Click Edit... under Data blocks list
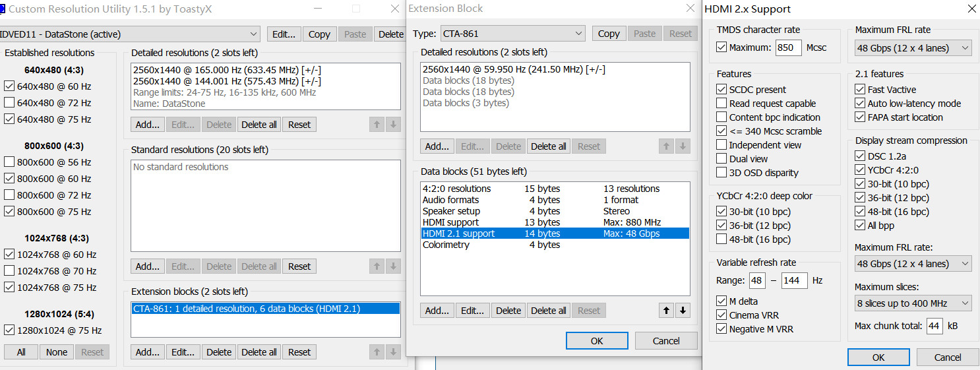The width and height of the screenshot is (980, 370). pos(472,311)
